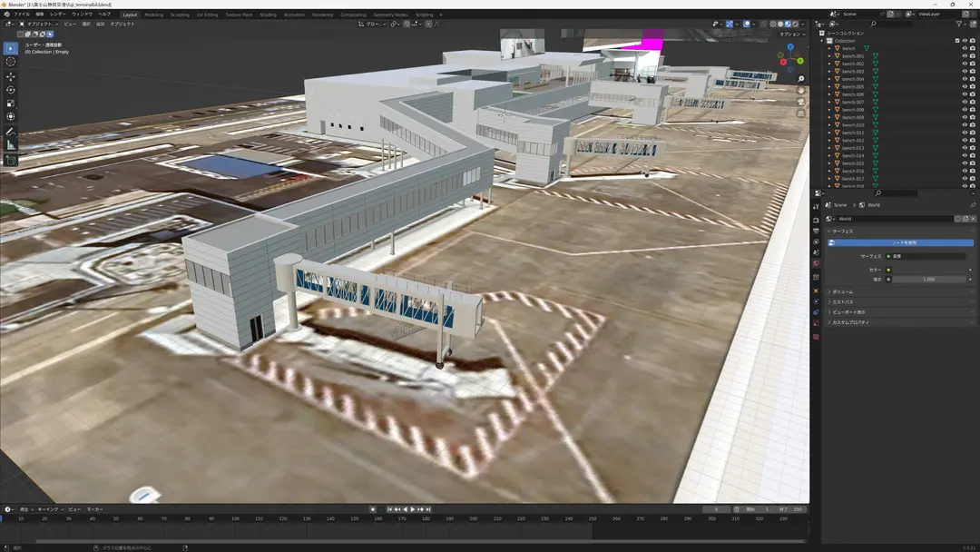The image size is (980, 552).
Task: Open the Output properties tab icon
Action: click(x=816, y=231)
